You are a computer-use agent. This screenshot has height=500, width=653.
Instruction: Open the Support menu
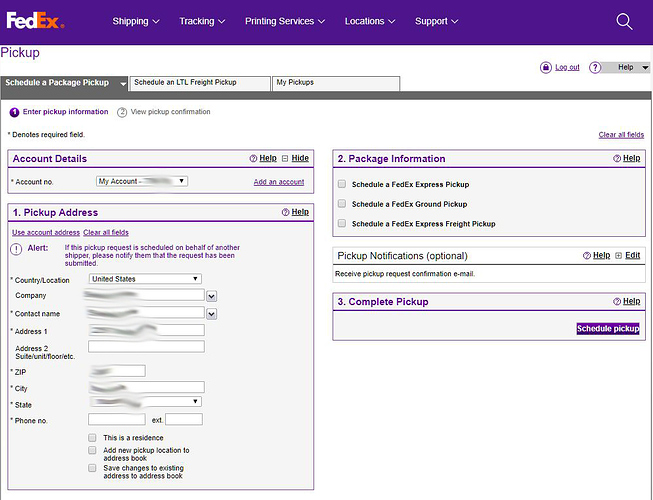coord(436,21)
